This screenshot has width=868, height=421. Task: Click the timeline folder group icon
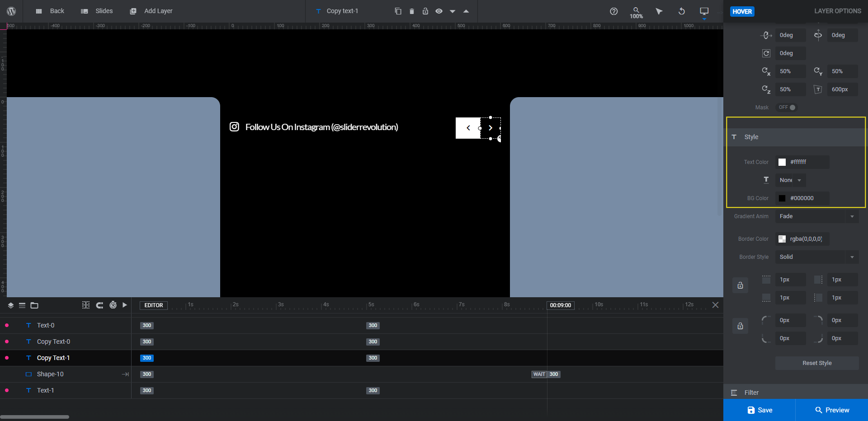34,305
